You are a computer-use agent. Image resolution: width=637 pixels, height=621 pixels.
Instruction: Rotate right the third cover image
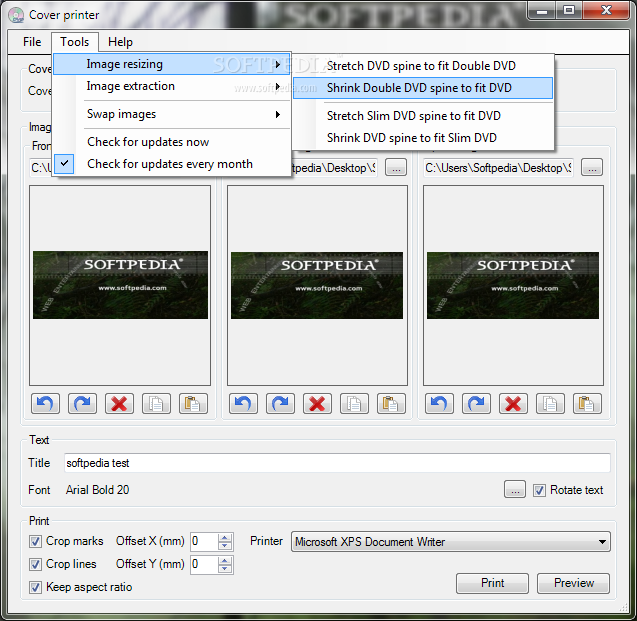(x=477, y=403)
